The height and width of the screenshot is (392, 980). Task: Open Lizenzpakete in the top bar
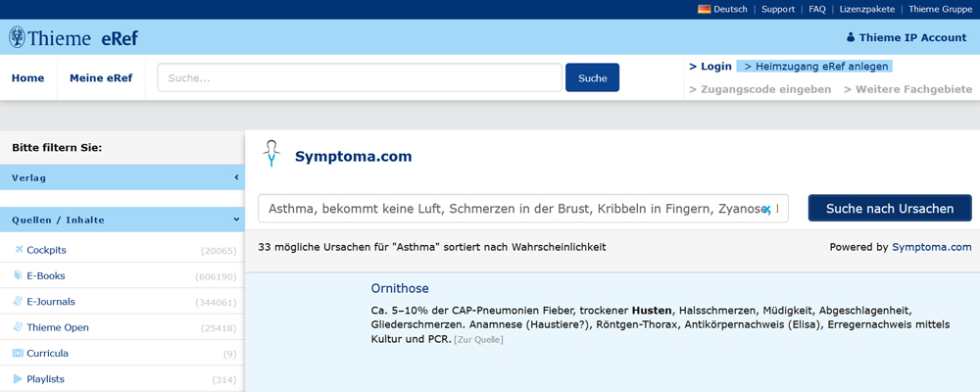pos(867,10)
